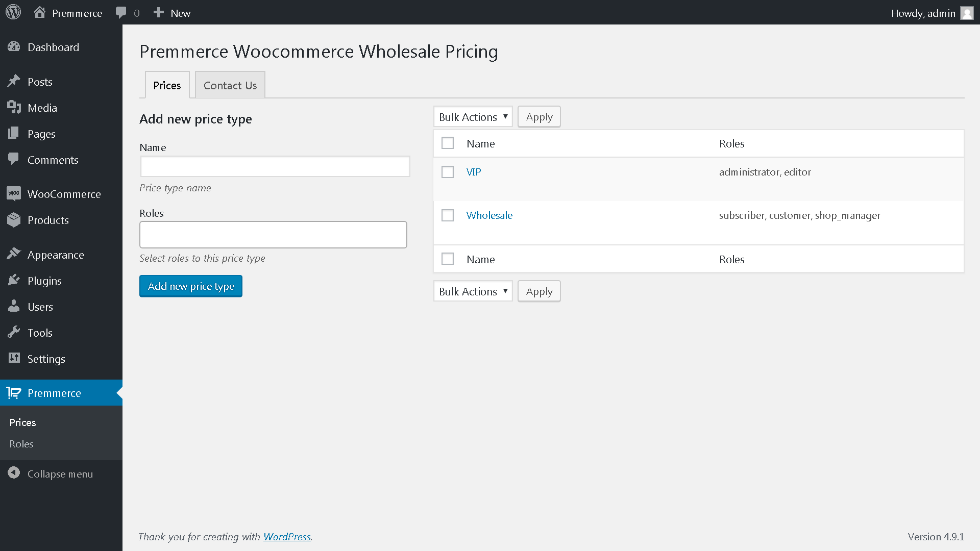The image size is (980, 551).
Task: Click the Settings sliders icon
Action: click(x=14, y=358)
